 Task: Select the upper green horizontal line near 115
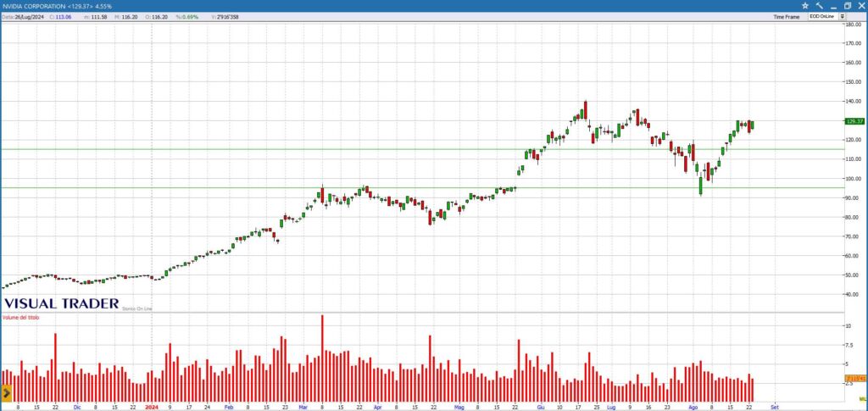[422, 149]
